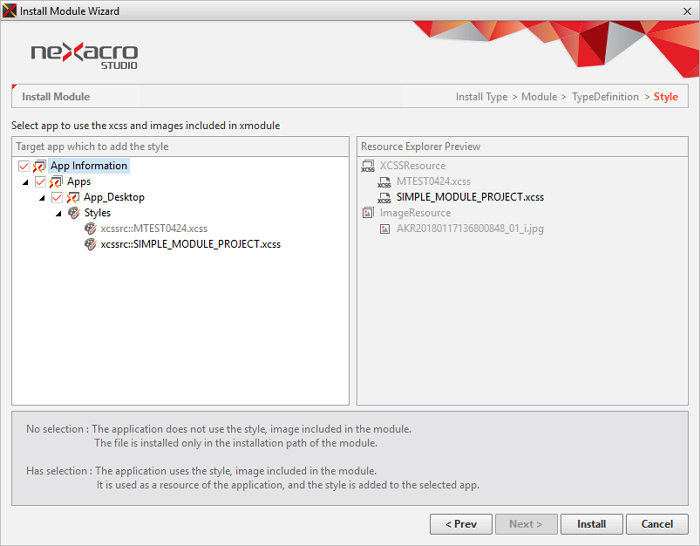
Task: Collapse the Styles tree node
Action: 58,213
